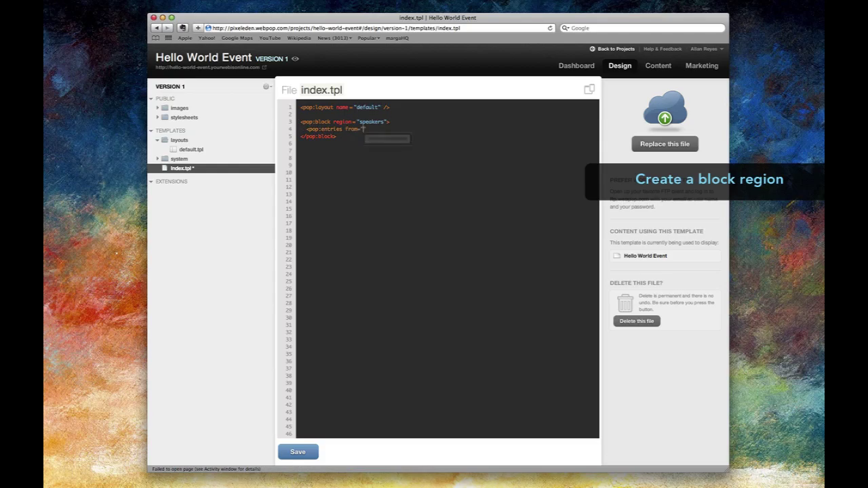Image resolution: width=868 pixels, height=488 pixels.
Task: Collapse the PUBLIC section
Action: point(151,99)
